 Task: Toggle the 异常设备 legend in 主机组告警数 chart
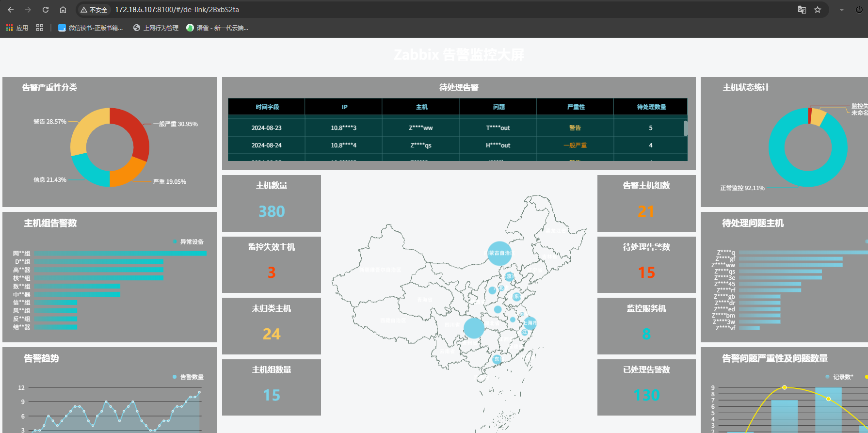click(188, 242)
